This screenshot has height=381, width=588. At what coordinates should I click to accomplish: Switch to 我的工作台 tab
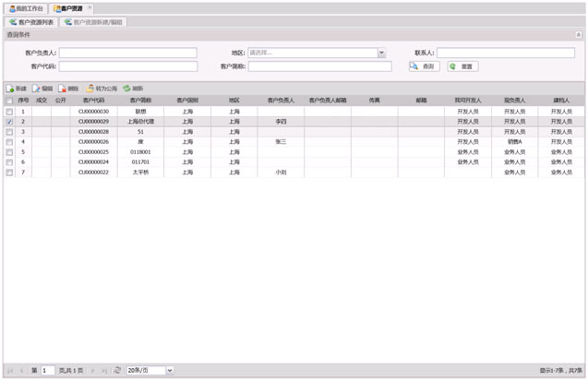pyautogui.click(x=25, y=8)
